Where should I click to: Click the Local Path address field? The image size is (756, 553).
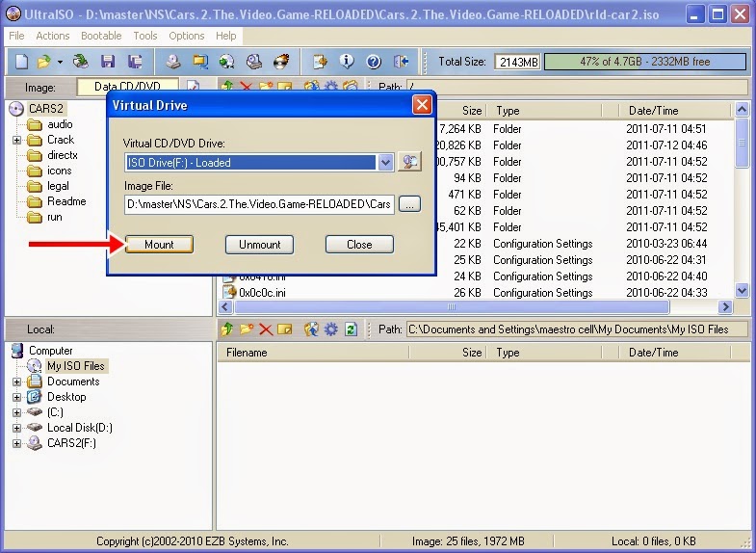pyautogui.click(x=577, y=329)
